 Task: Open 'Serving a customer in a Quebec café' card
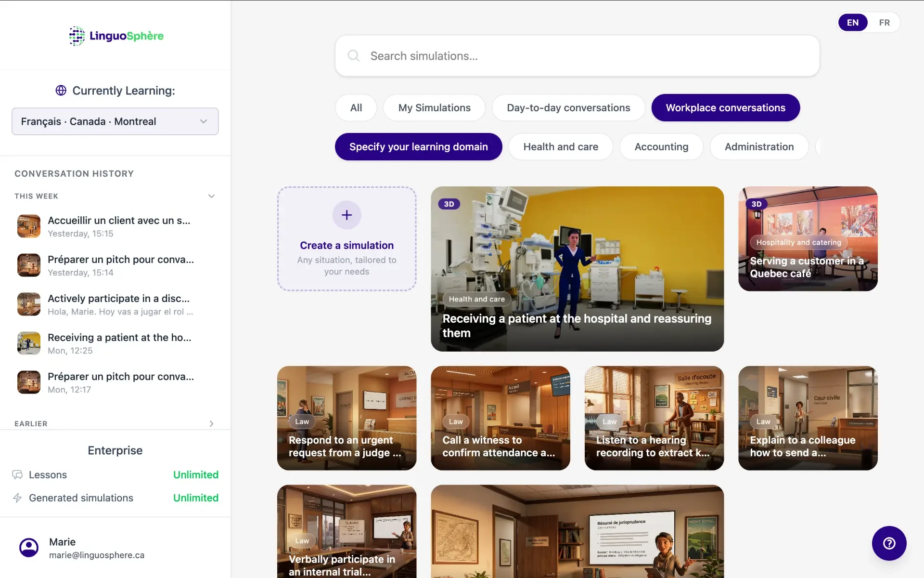coord(808,239)
